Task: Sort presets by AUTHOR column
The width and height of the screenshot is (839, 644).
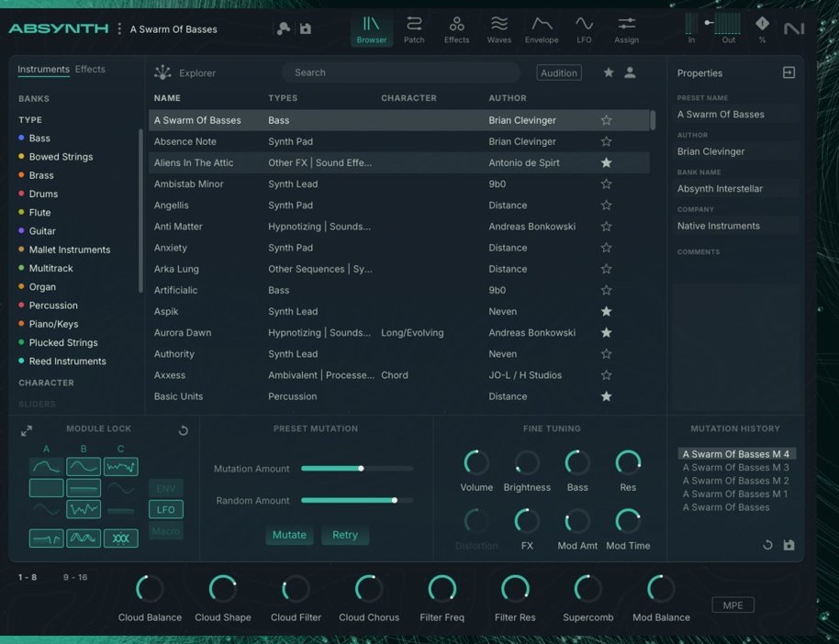Action: [x=508, y=98]
